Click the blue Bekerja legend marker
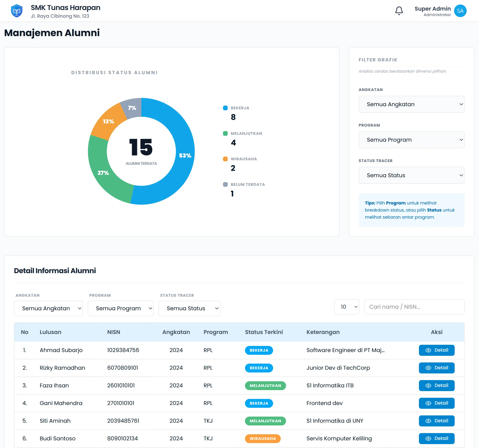 coord(225,108)
